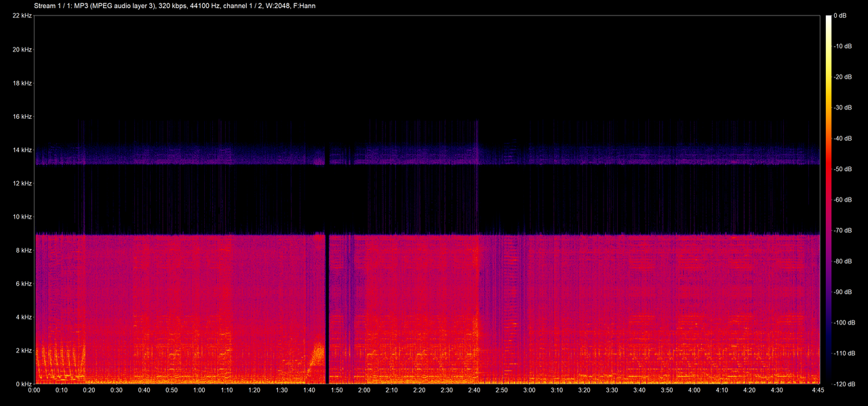The height and width of the screenshot is (406, 868).
Task: Select the 2:10 time label
Action: [x=392, y=391]
